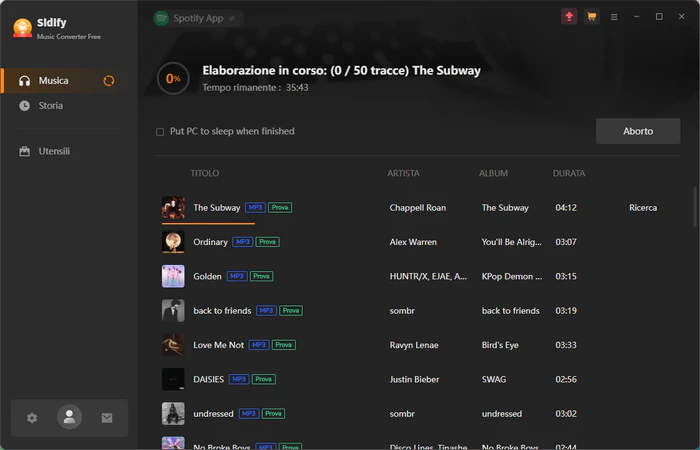The image size is (700, 450).
Task: Click the ALBUM column header
Action: [x=493, y=173]
